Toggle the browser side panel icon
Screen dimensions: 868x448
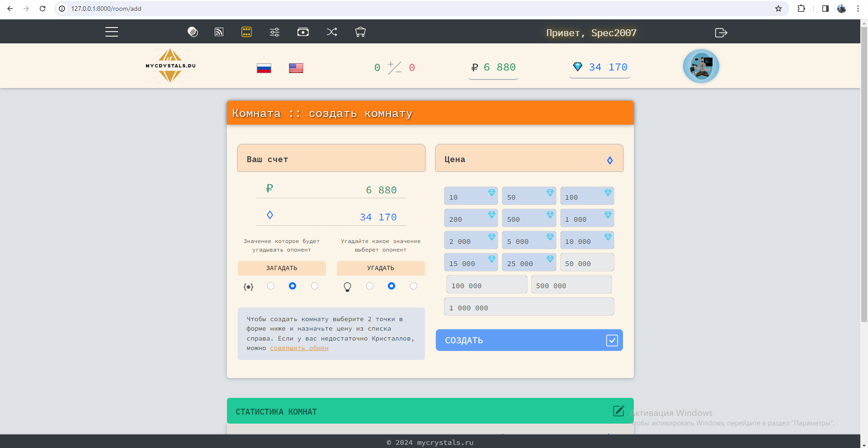click(825, 9)
